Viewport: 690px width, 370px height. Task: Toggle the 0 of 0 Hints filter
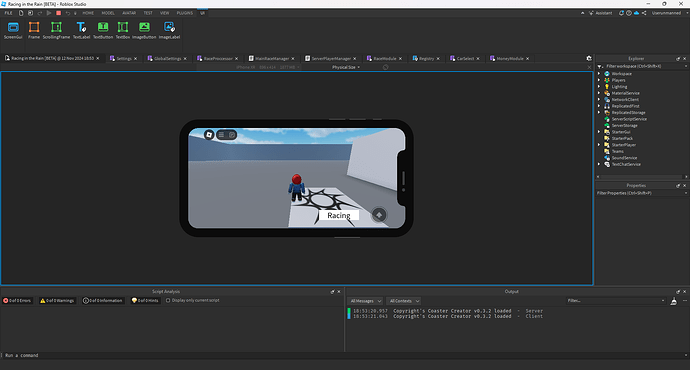pyautogui.click(x=145, y=300)
